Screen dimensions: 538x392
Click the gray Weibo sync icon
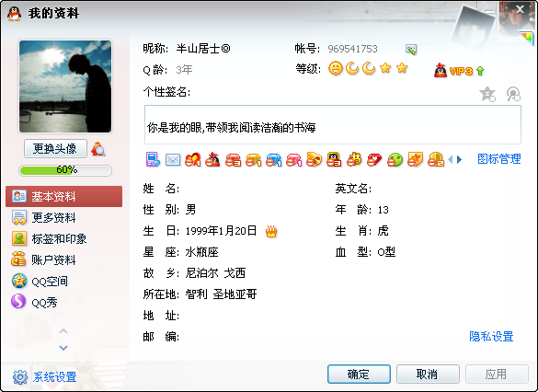coord(513,95)
